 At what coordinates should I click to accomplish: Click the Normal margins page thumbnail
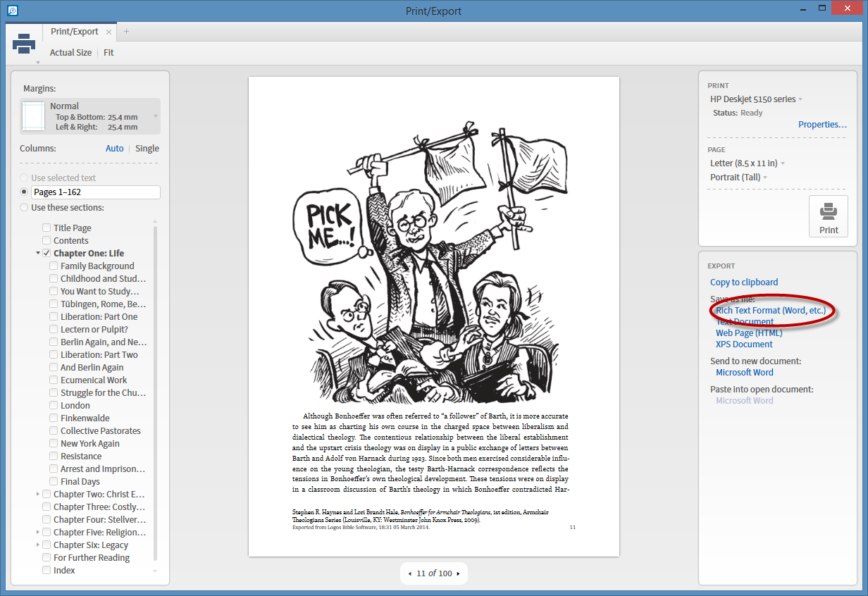tap(33, 116)
